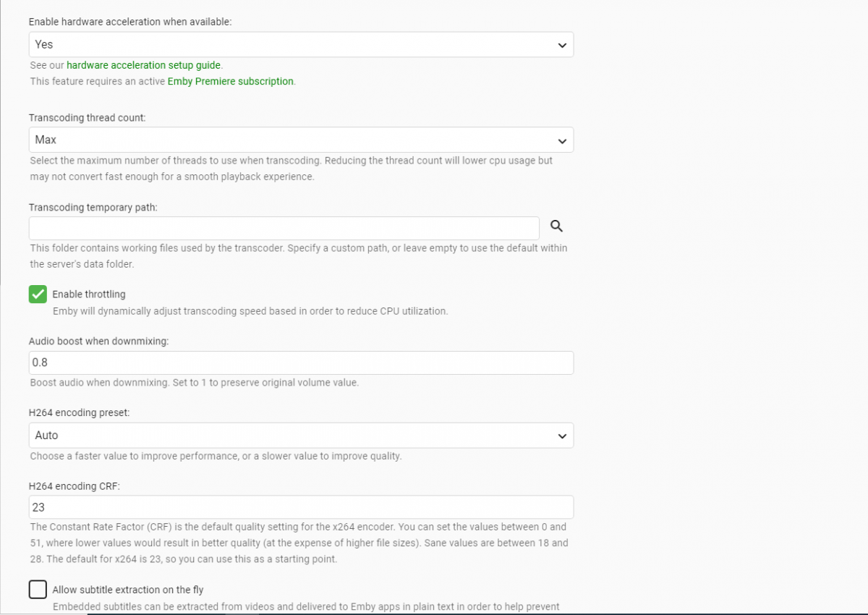The image size is (868, 615).
Task: Click the search icon beside transcoding temporary path
Action: [x=556, y=226]
